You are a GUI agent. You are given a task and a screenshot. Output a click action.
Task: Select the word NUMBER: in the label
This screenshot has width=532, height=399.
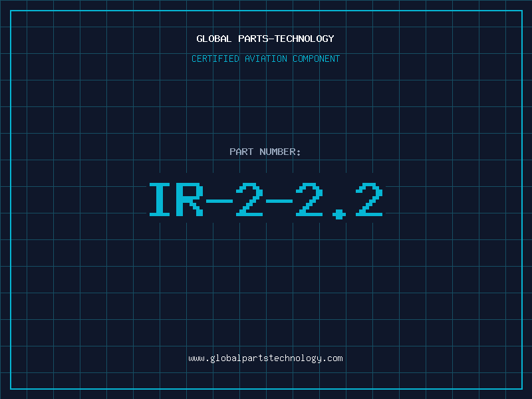tap(280, 152)
